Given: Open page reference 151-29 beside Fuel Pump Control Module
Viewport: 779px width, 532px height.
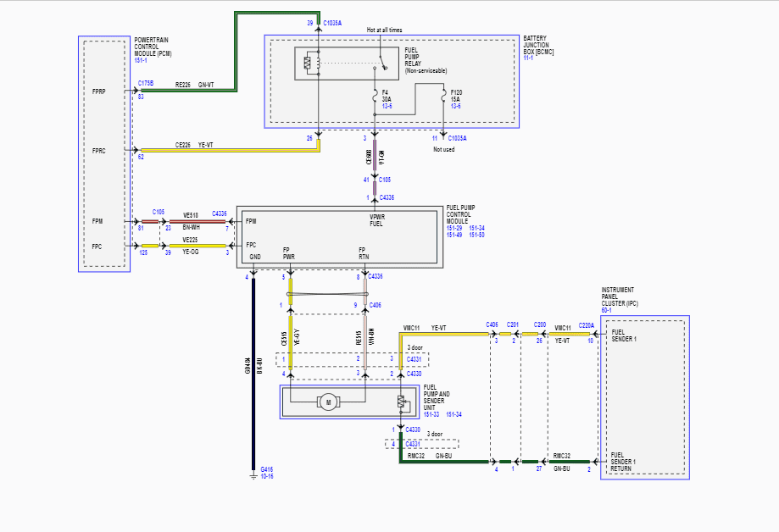Looking at the screenshot, I should click(x=454, y=228).
